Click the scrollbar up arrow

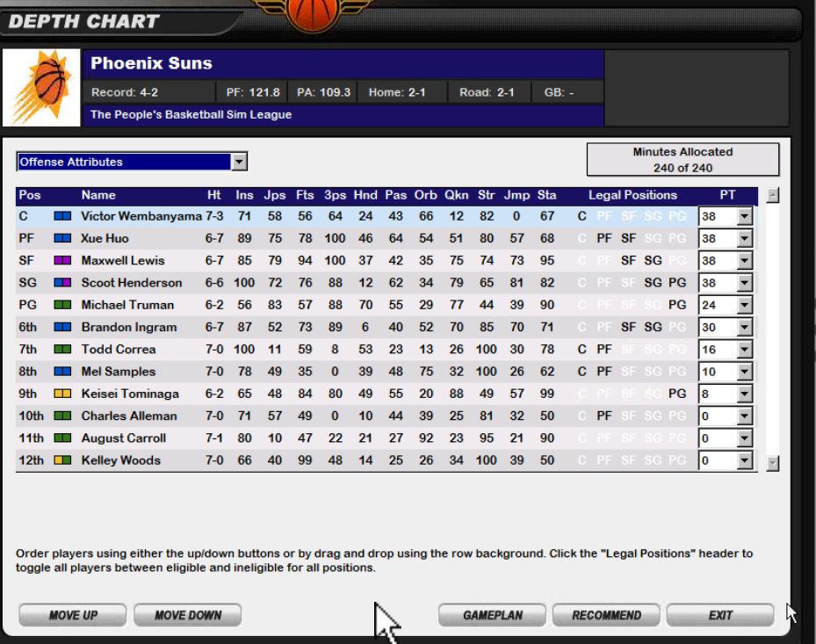772,194
